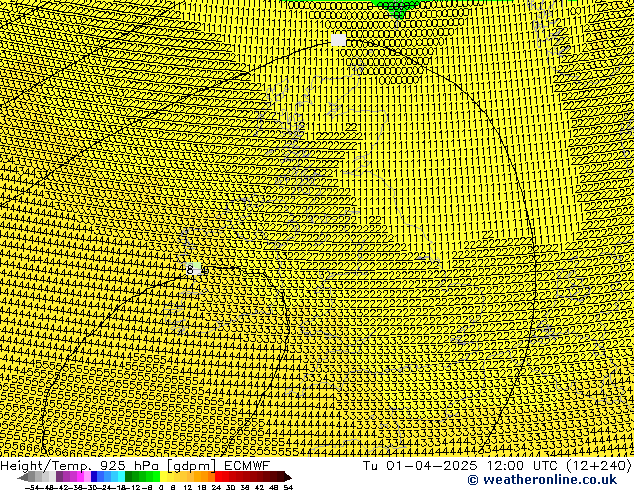
Task: Click the yellow 0-degree swatch in legend
Action: click(x=163, y=477)
